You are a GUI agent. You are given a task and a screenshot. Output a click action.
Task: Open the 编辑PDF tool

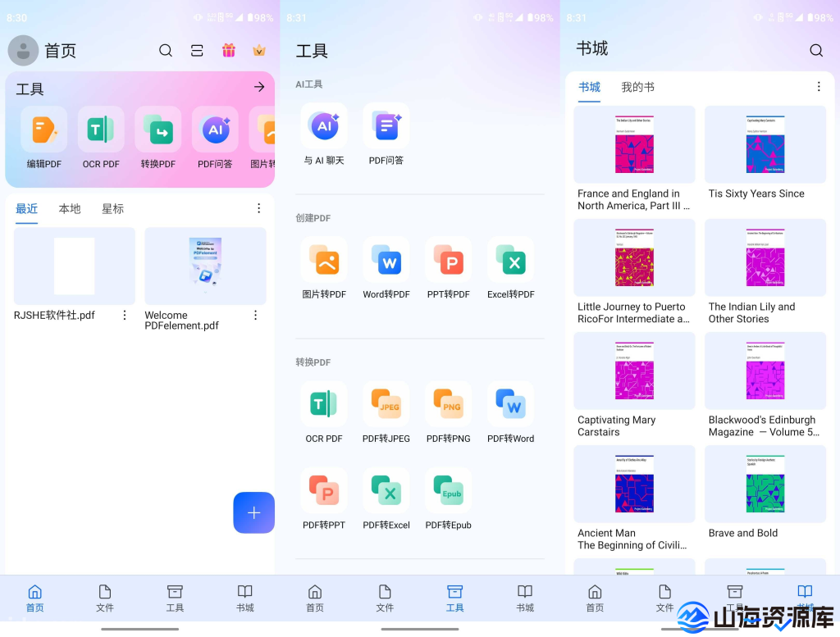[x=43, y=139]
